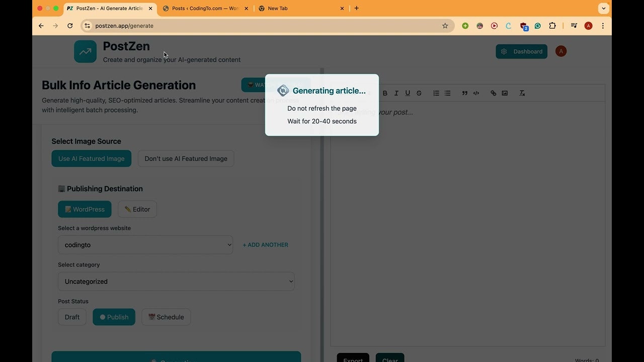Choose Editor as publishing destination

137,209
